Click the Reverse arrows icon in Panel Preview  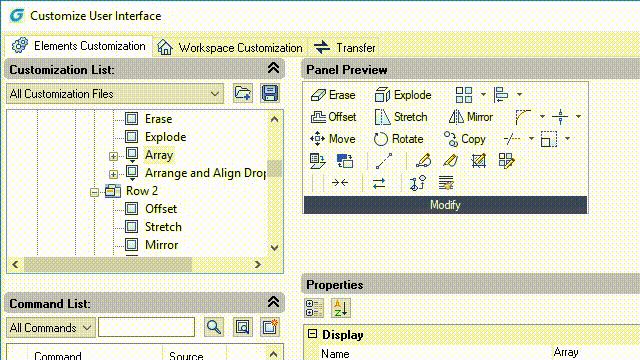tap(379, 183)
